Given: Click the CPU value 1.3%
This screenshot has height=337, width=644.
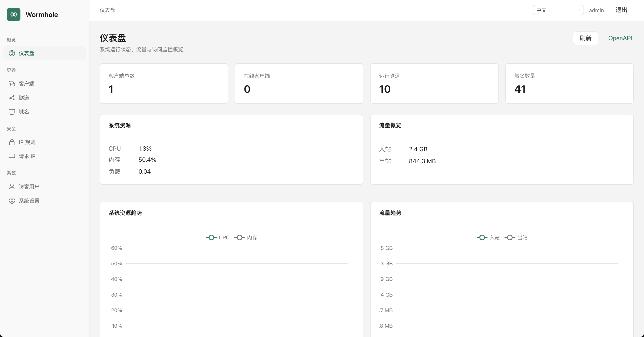Looking at the screenshot, I should (145, 149).
